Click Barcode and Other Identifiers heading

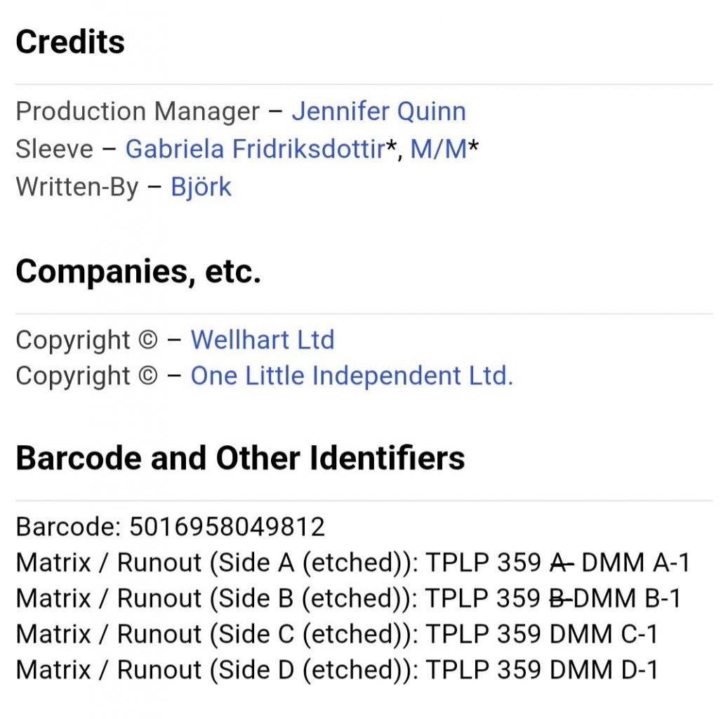click(x=240, y=458)
